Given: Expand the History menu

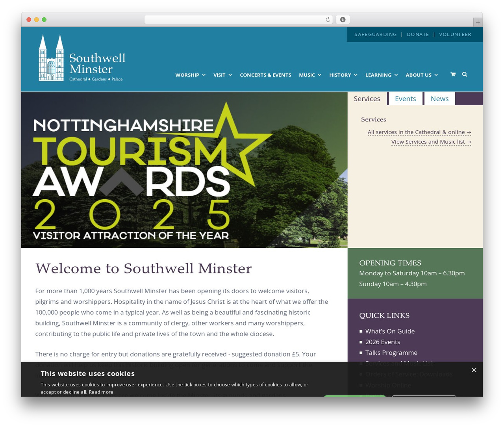Looking at the screenshot, I should (x=343, y=75).
